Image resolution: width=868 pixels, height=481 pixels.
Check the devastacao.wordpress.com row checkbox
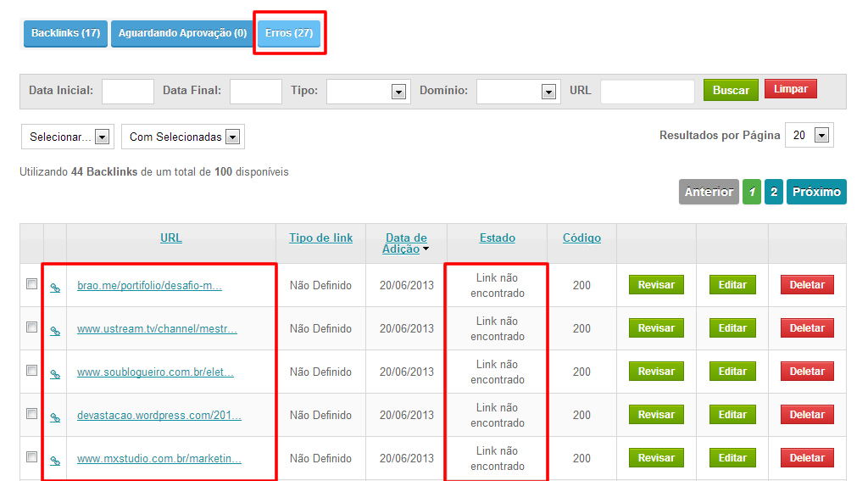tap(31, 414)
